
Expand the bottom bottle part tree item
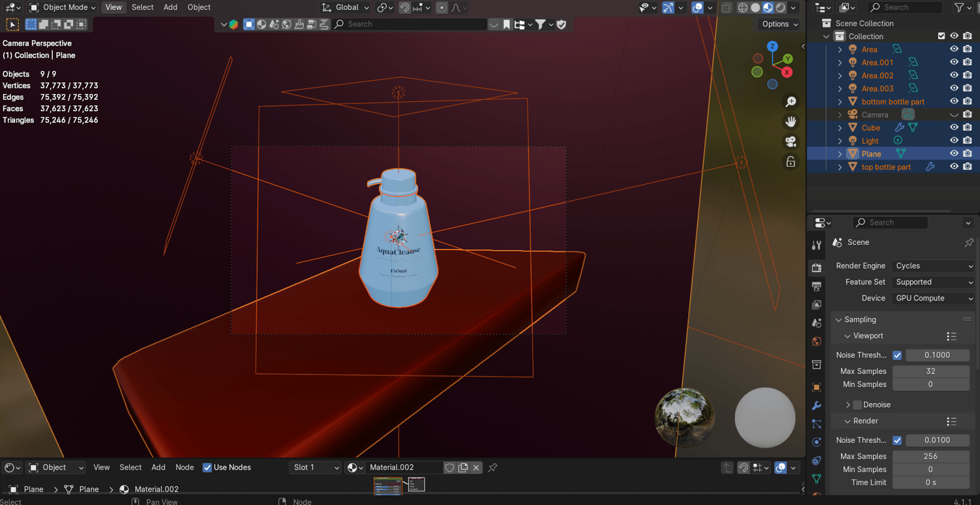[840, 102]
